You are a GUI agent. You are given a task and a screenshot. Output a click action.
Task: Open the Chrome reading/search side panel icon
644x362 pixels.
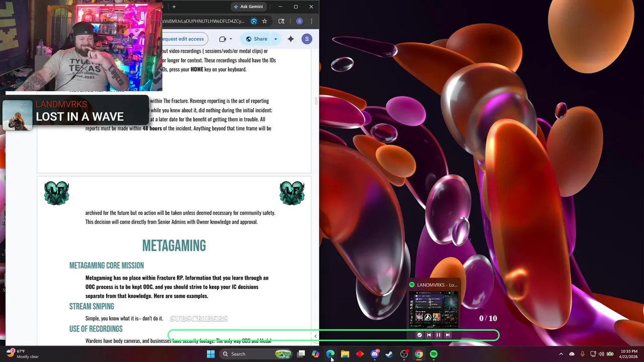click(x=281, y=21)
